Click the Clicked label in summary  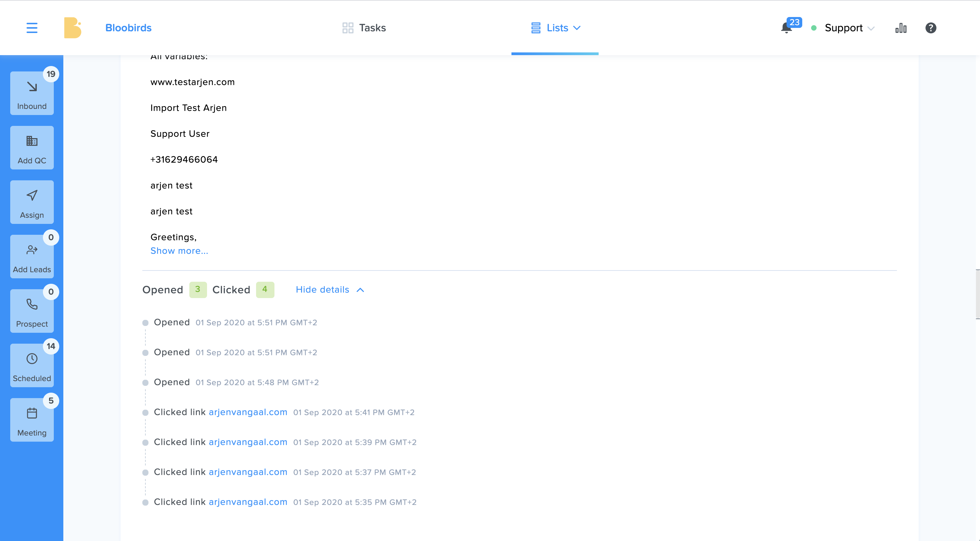click(231, 290)
